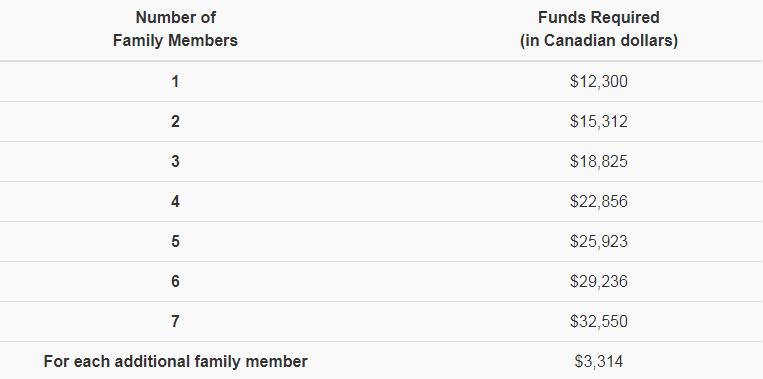Select the $25,923 amount
This screenshot has width=763, height=379.
point(599,241)
